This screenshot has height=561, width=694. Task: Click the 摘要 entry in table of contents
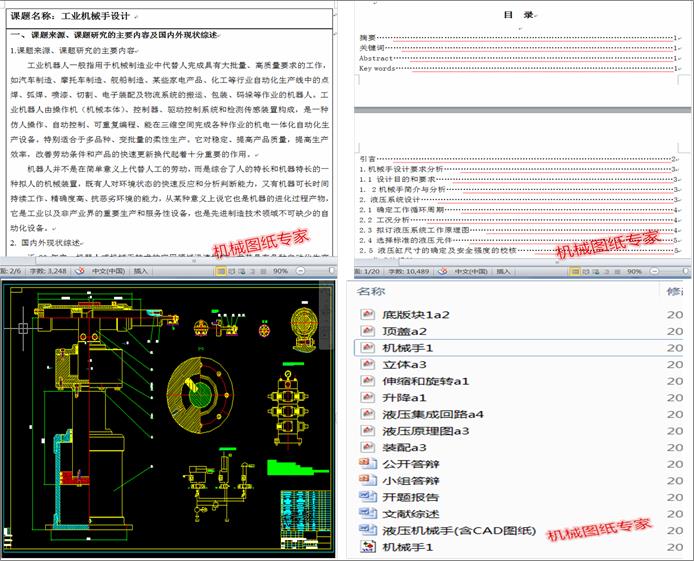[x=518, y=38]
